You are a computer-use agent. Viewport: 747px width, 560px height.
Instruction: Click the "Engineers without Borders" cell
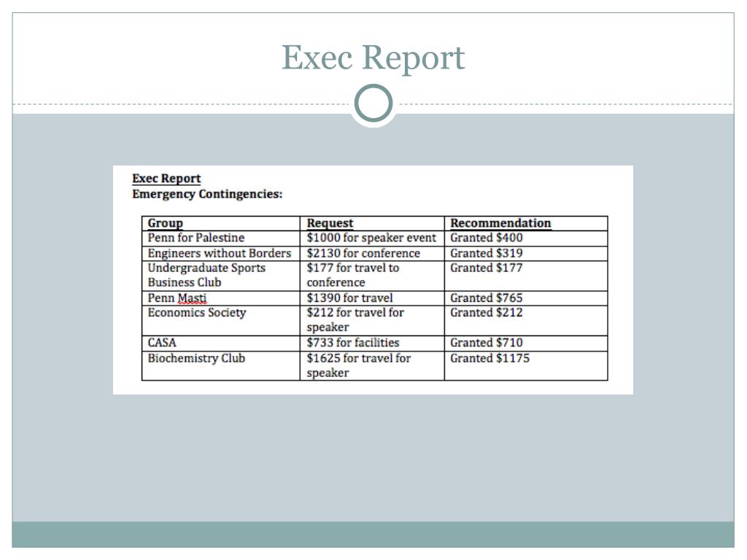pos(221,253)
